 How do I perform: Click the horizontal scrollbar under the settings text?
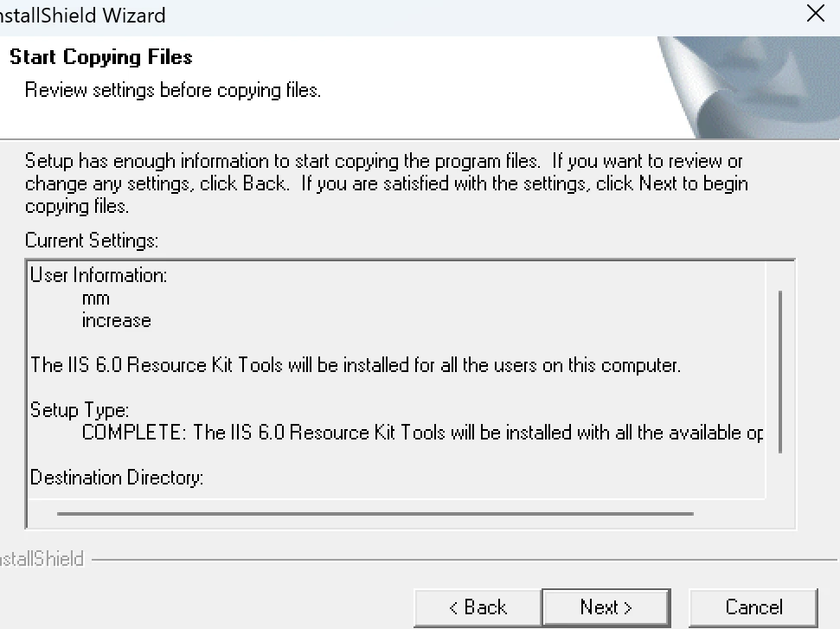pos(375,513)
